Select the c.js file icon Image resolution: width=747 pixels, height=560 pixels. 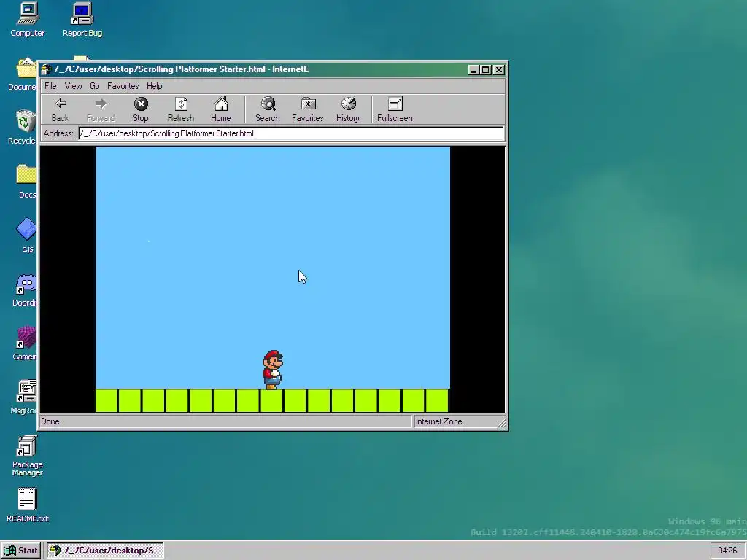[27, 236]
